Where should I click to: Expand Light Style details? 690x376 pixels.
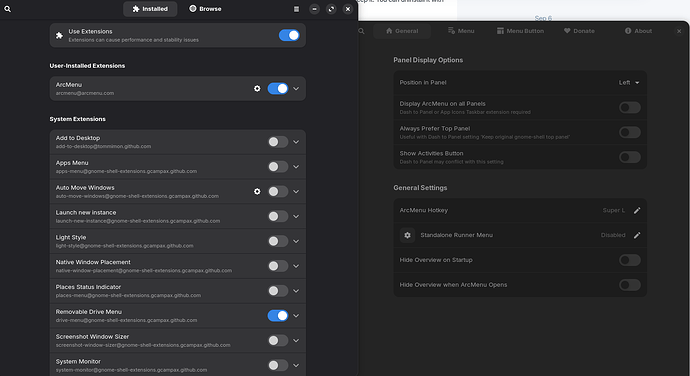[296, 241]
